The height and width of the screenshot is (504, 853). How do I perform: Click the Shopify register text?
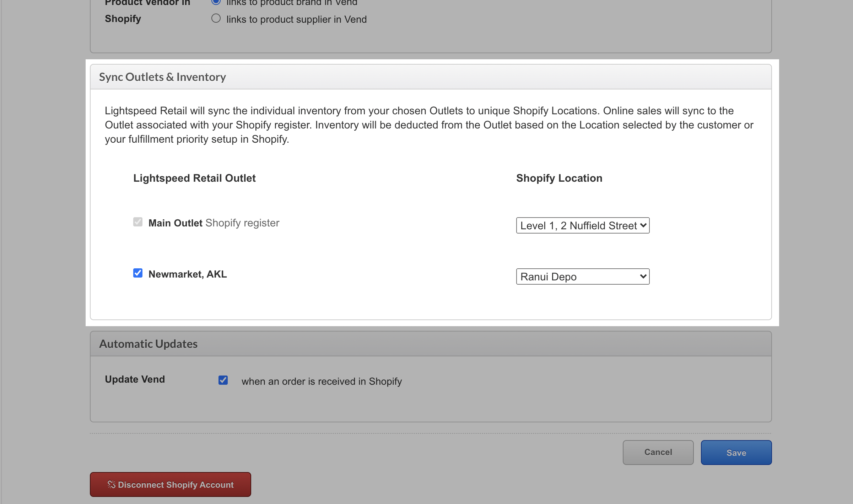coord(242,223)
